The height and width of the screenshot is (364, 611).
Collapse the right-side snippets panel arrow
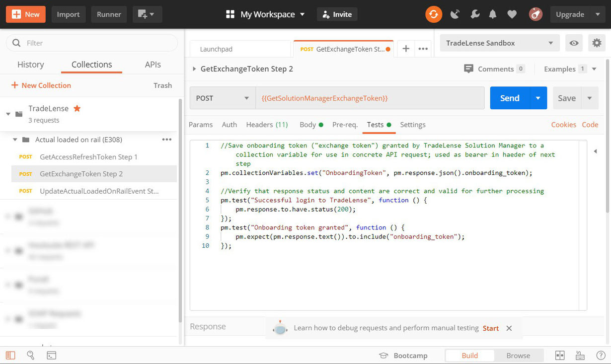coord(595,151)
